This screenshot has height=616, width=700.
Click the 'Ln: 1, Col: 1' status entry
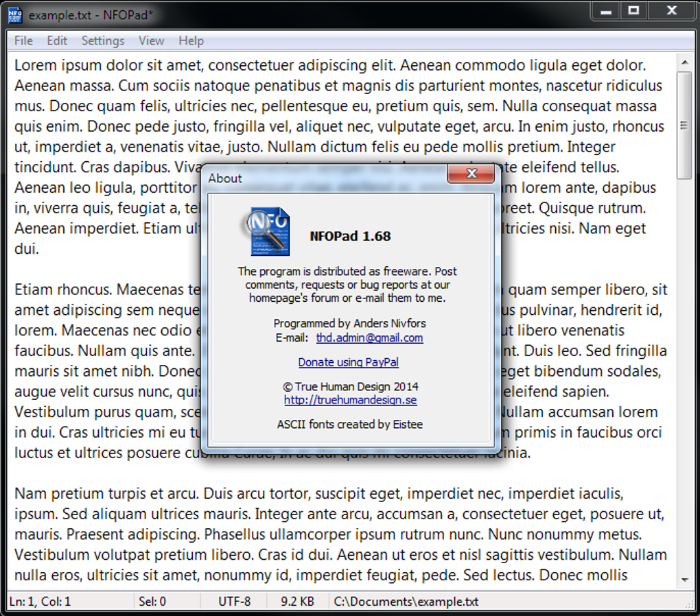40,602
